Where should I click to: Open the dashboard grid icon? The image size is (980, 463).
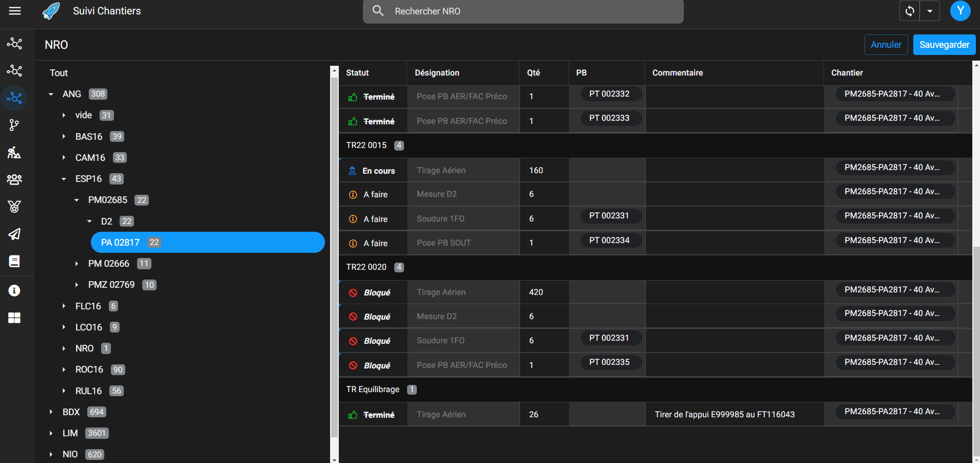(x=14, y=318)
